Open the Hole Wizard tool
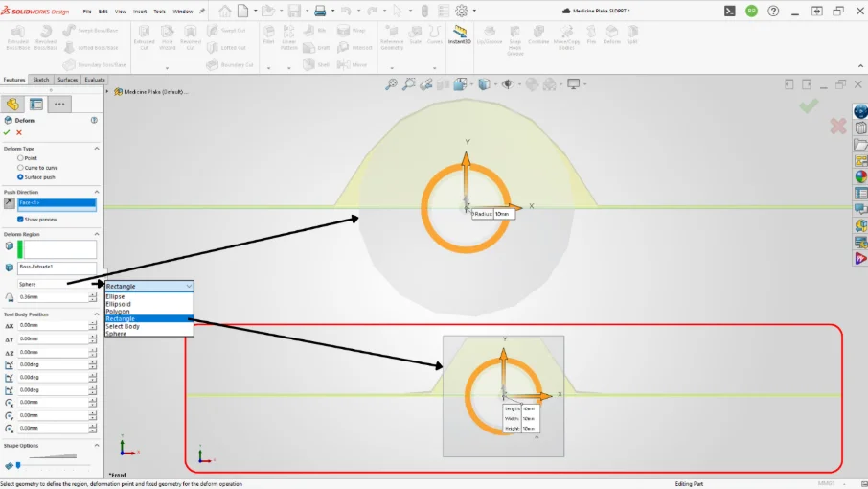Viewport: 868px width, 489px height. (167, 37)
